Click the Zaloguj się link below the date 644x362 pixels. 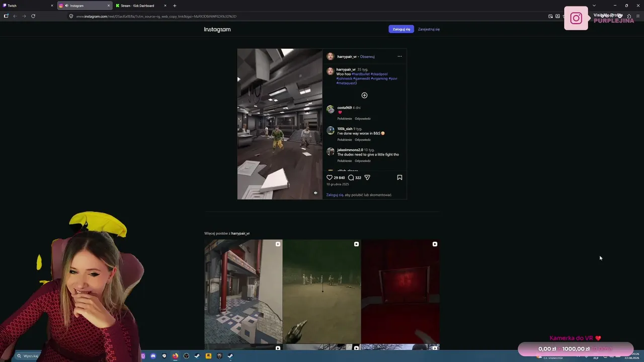tap(335, 195)
